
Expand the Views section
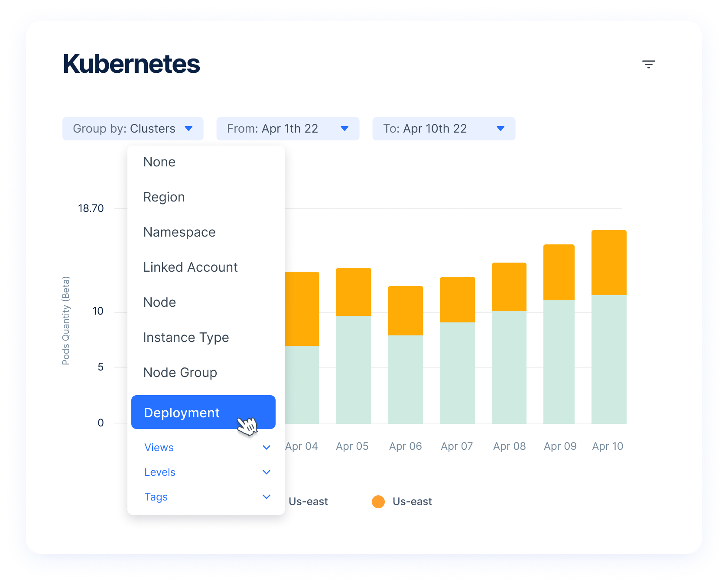coord(207,448)
